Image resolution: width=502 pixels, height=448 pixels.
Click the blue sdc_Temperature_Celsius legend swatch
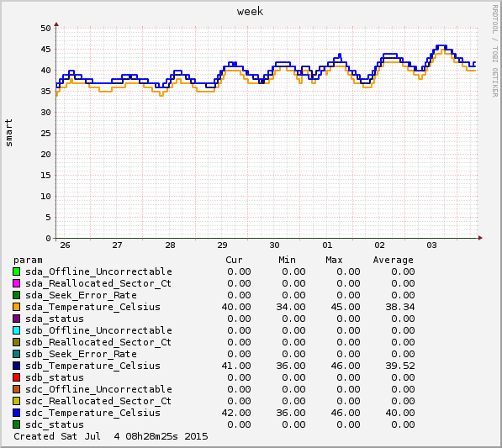[16, 413]
